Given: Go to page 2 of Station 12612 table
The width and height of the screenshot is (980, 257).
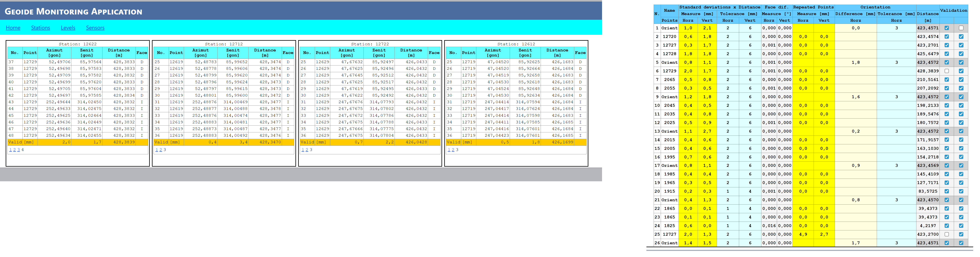Looking at the screenshot, I should (453, 150).
